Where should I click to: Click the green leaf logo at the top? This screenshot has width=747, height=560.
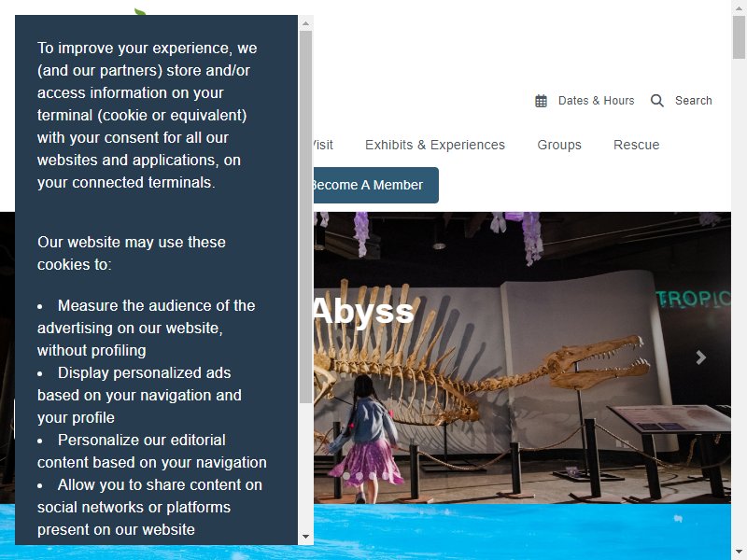point(140,12)
